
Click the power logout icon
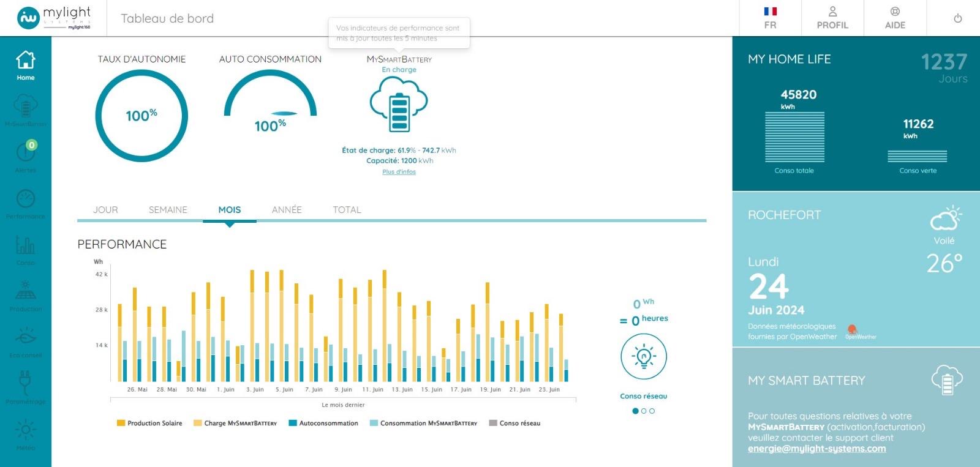point(957,18)
